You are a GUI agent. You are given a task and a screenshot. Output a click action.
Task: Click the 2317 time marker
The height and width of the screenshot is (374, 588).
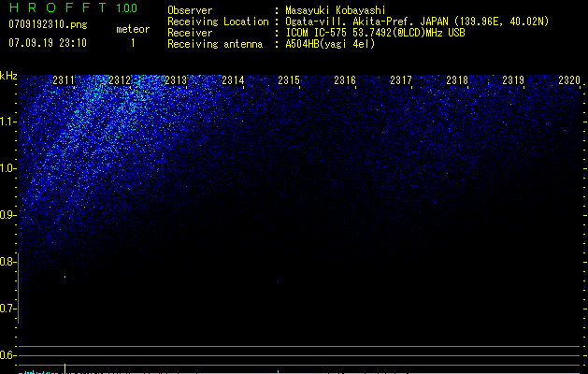[x=401, y=79]
